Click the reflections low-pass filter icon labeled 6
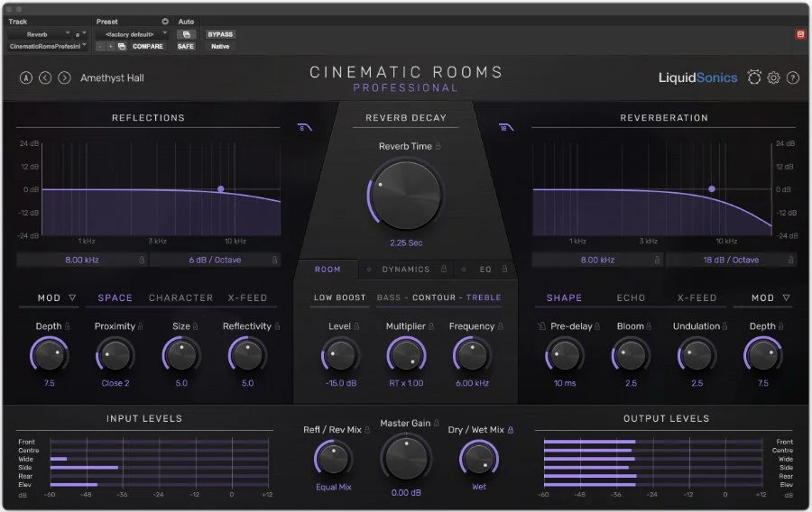 [x=305, y=127]
